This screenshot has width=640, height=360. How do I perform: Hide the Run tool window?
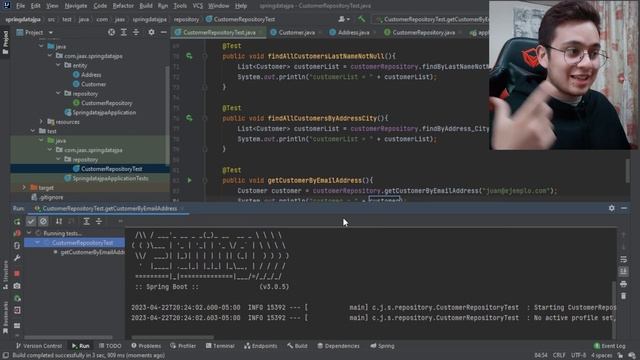pyautogui.click(x=624, y=208)
